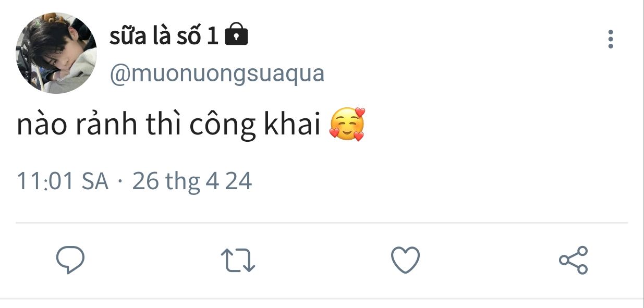Click the padlock icon beside the display name
Viewport: 644px width, 308px height.
[x=236, y=35]
